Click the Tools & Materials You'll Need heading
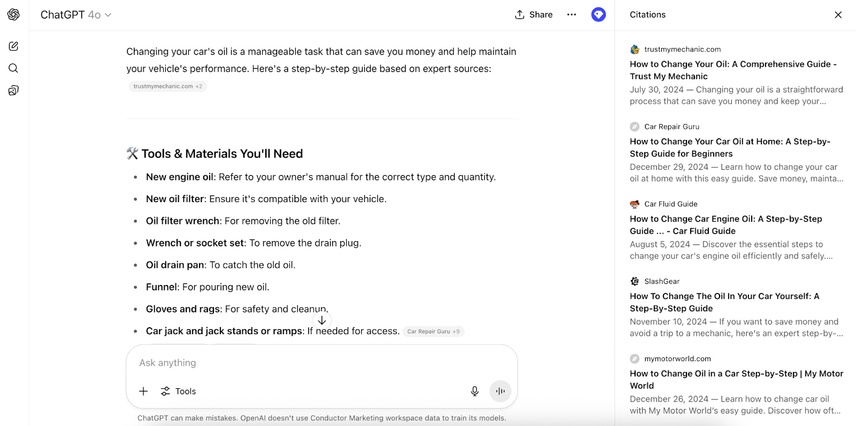856x426 pixels. [215, 154]
